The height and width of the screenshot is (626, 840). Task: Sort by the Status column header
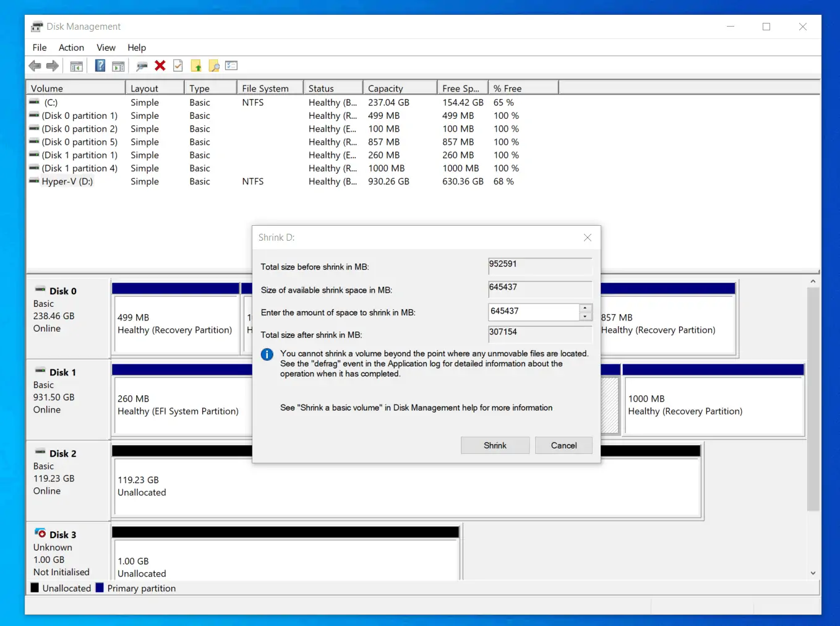pyautogui.click(x=333, y=88)
